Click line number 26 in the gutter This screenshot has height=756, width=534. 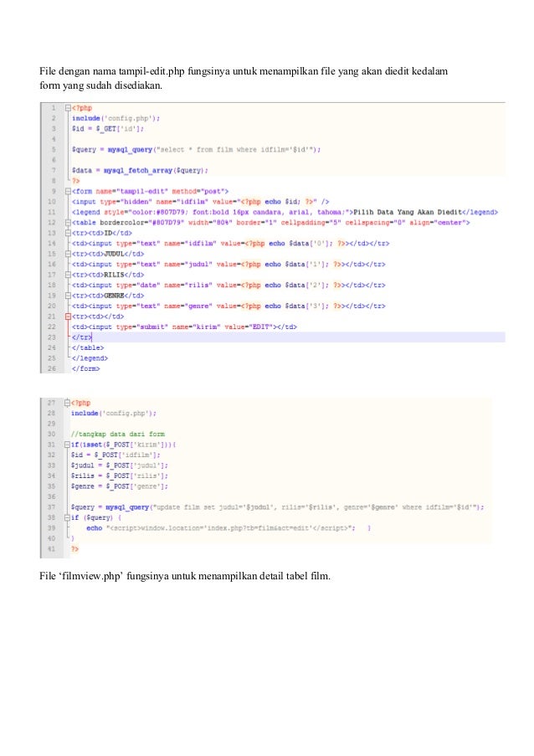point(52,369)
